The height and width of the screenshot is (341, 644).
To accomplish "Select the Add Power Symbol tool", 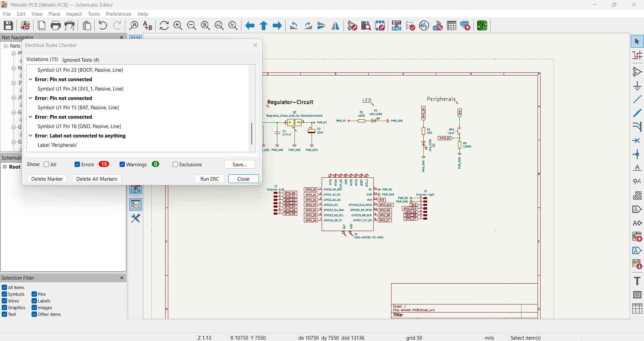I will pos(637,86).
